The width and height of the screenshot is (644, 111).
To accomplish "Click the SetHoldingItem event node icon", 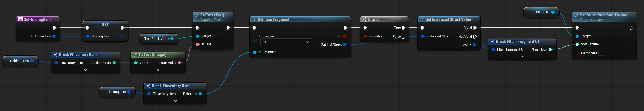I will coord(20,19).
